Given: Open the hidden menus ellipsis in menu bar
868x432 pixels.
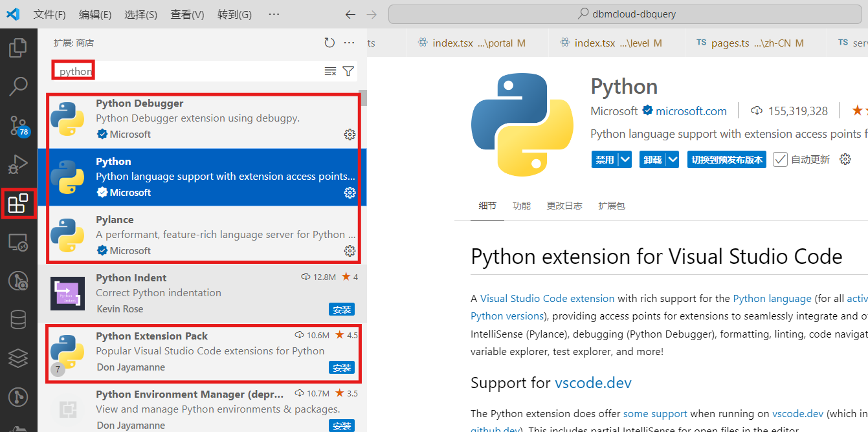Looking at the screenshot, I should pyautogui.click(x=274, y=14).
